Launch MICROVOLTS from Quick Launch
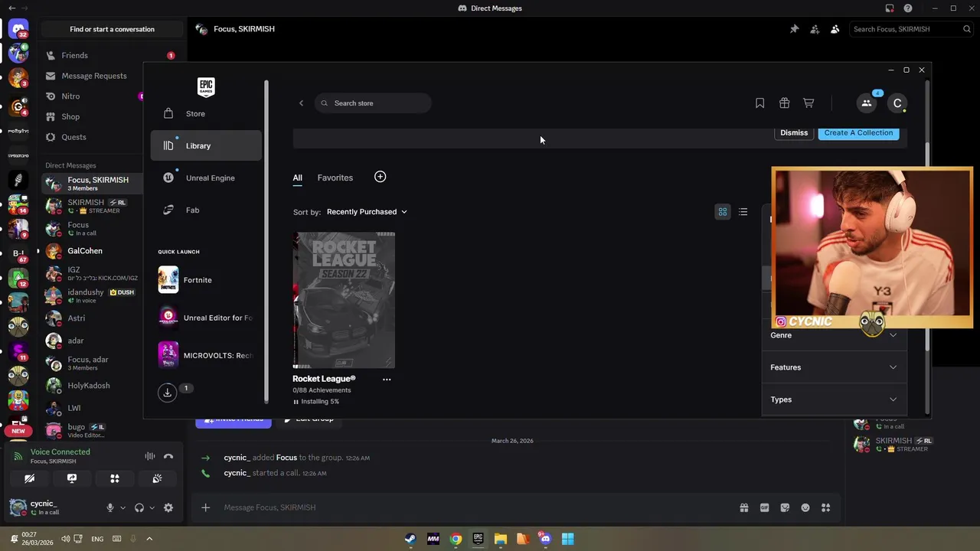The image size is (980, 551). coord(206,355)
